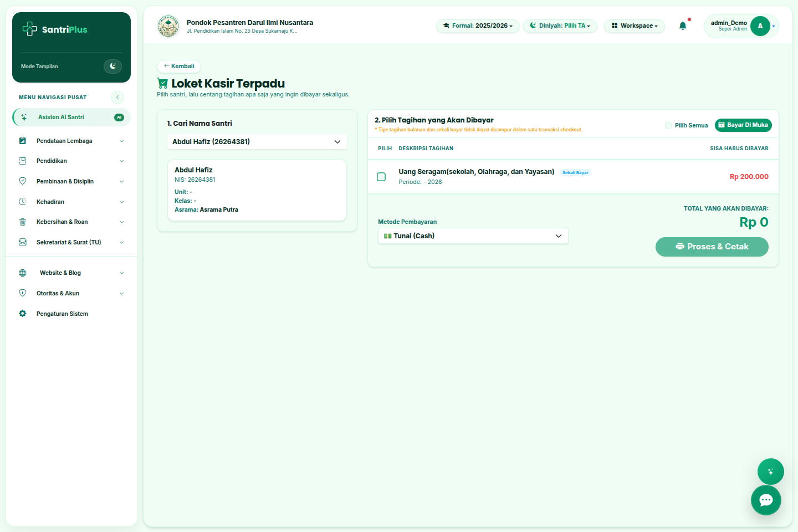The height and width of the screenshot is (532, 798).
Task: Click the admin avatar letter A
Action: (760, 26)
